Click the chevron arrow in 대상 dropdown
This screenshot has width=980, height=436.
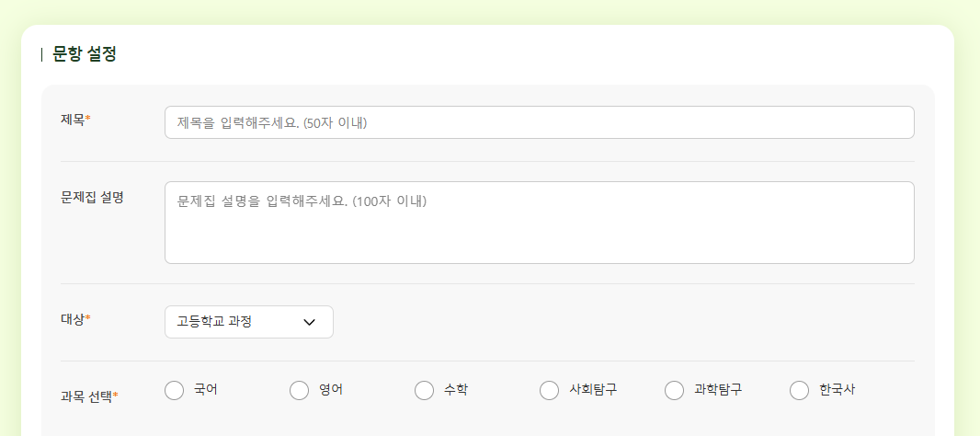(x=309, y=322)
